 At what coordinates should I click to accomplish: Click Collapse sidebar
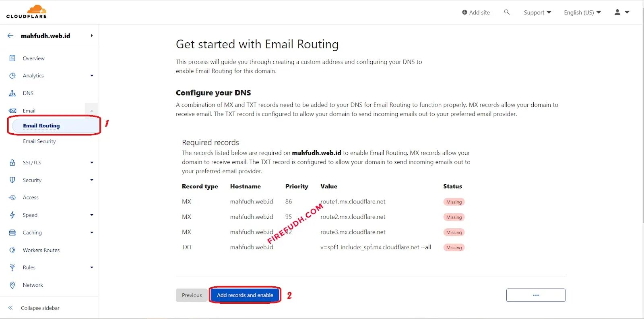[x=40, y=308]
